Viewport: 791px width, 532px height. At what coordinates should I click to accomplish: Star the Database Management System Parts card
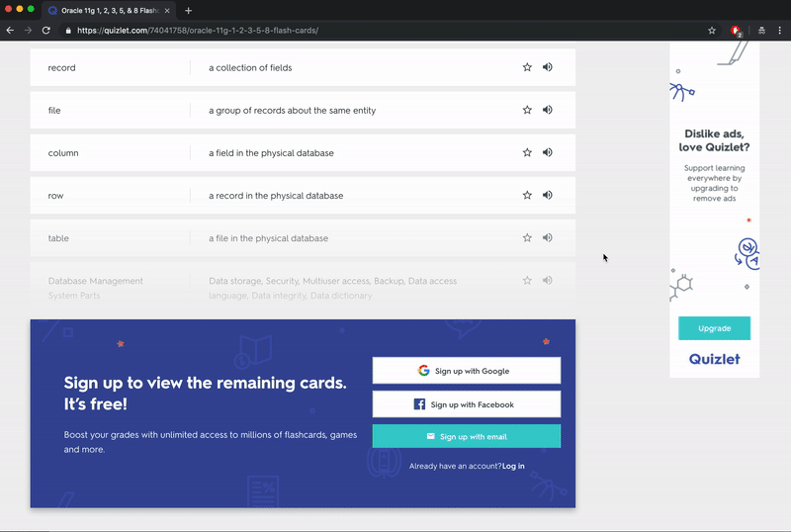coord(527,280)
